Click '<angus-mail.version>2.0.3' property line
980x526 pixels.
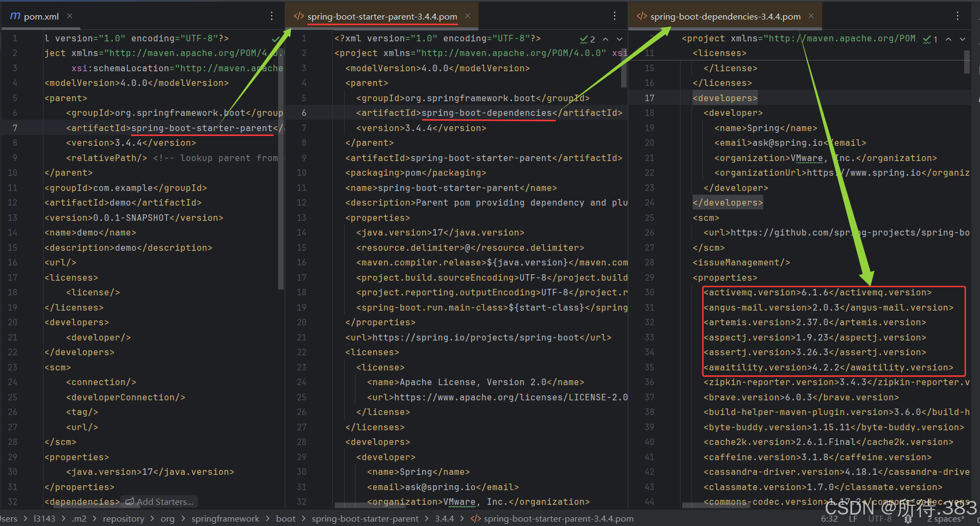(829, 307)
